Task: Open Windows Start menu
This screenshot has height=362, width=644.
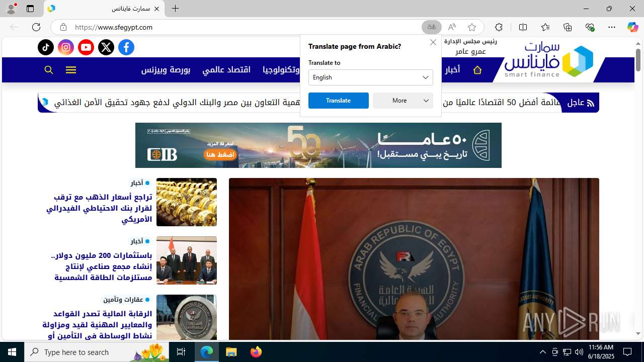Action: 12,352
